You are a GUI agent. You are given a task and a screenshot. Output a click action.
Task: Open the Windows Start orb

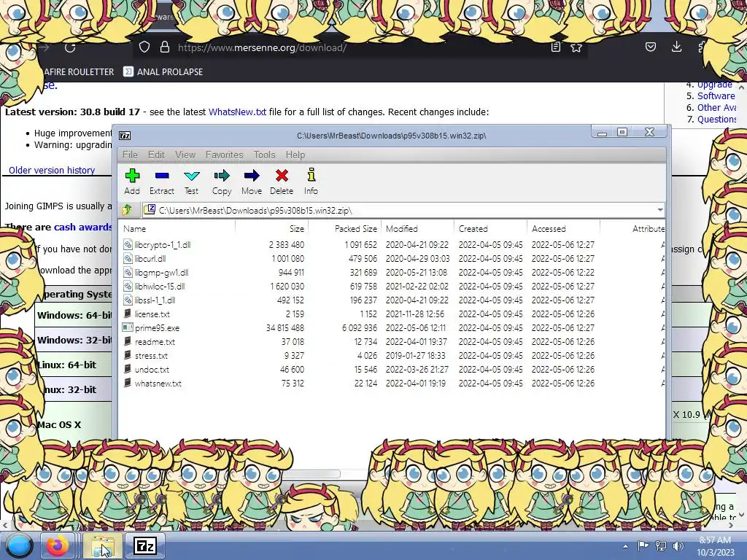(x=19, y=545)
